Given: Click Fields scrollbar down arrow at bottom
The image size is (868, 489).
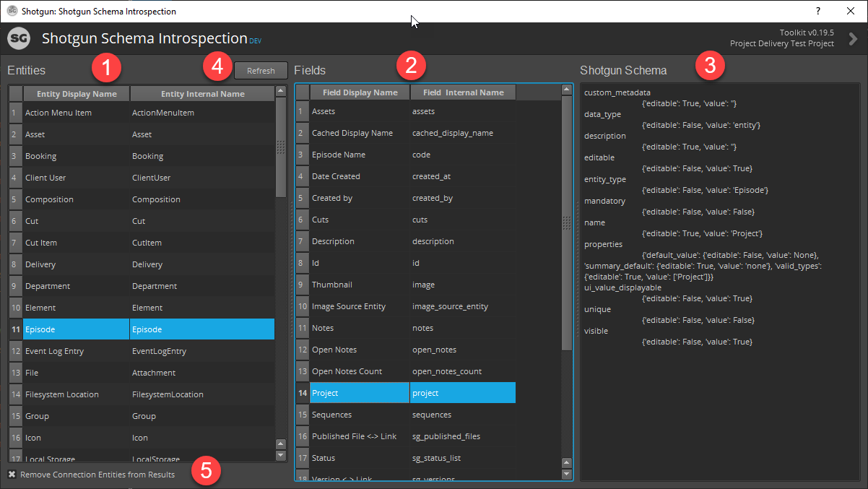Looking at the screenshot, I should [x=566, y=475].
